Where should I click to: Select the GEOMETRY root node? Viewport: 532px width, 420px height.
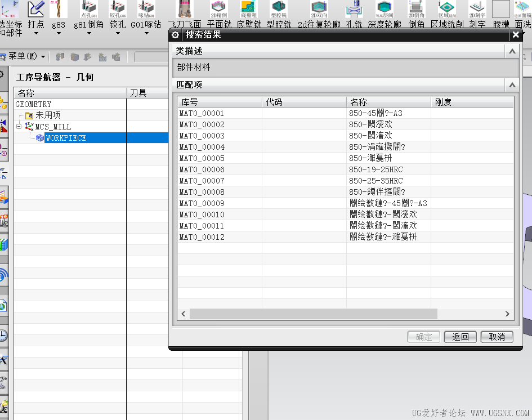point(33,104)
